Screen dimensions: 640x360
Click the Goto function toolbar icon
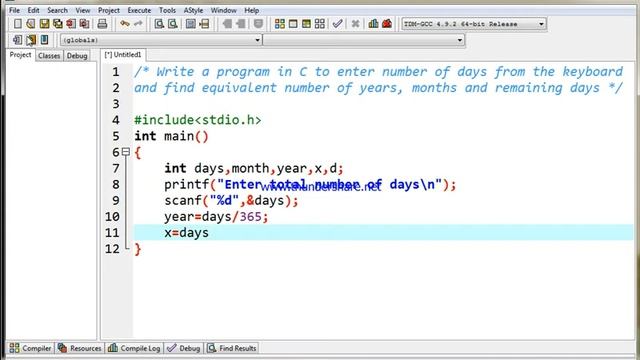click(x=190, y=24)
